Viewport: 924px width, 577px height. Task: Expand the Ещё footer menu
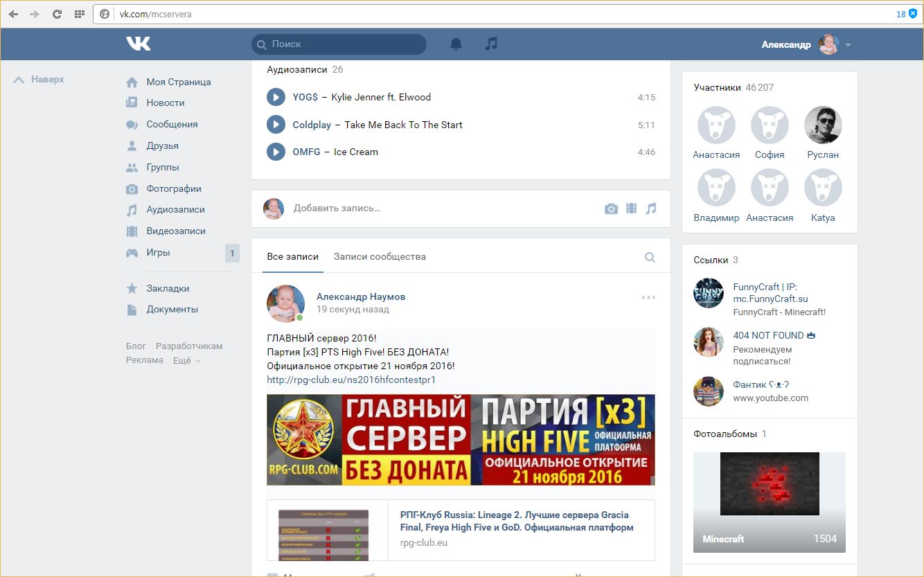[x=187, y=360]
